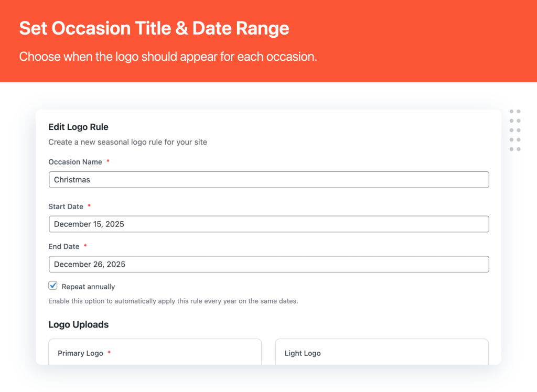The image size is (537, 392).
Task: Click the Edit Logo Rule heading
Action: (x=78, y=127)
